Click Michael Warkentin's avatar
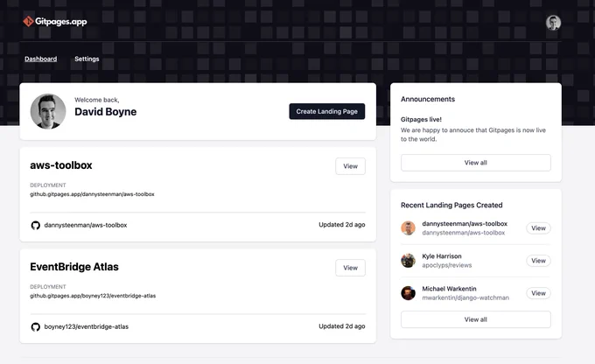The width and height of the screenshot is (595, 364). (x=408, y=293)
